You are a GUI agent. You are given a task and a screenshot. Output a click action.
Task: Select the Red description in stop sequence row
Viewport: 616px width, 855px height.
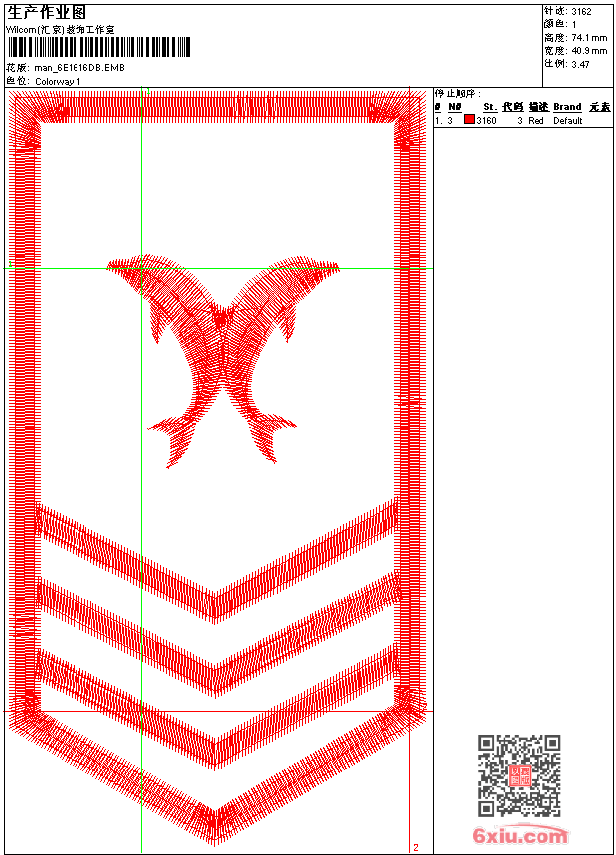(x=536, y=120)
